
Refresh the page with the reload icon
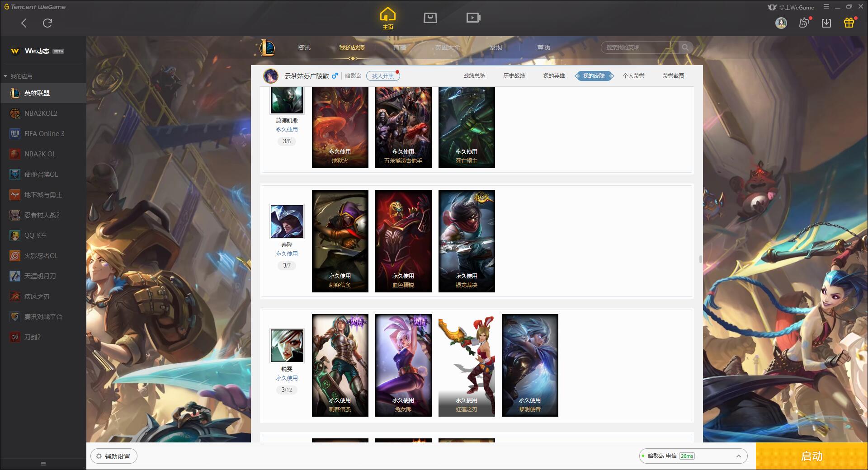coord(47,23)
